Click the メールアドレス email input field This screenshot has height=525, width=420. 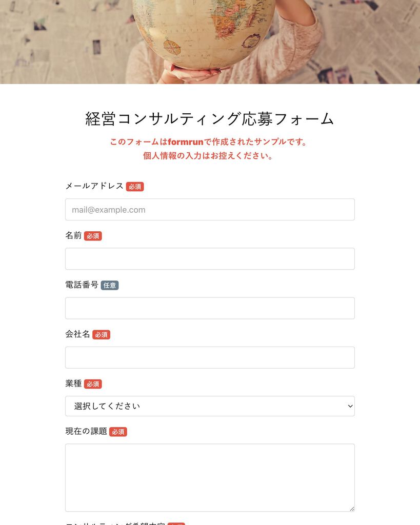tap(210, 210)
